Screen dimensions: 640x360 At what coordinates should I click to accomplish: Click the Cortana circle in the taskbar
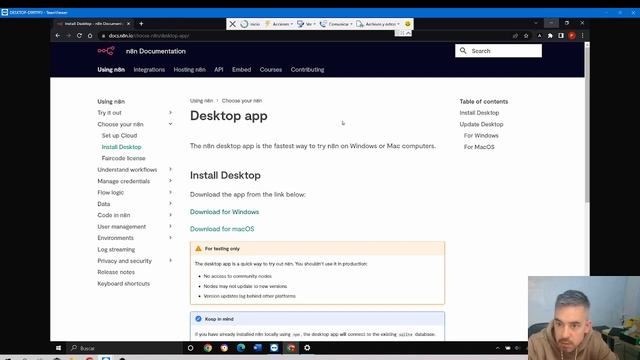pos(190,348)
